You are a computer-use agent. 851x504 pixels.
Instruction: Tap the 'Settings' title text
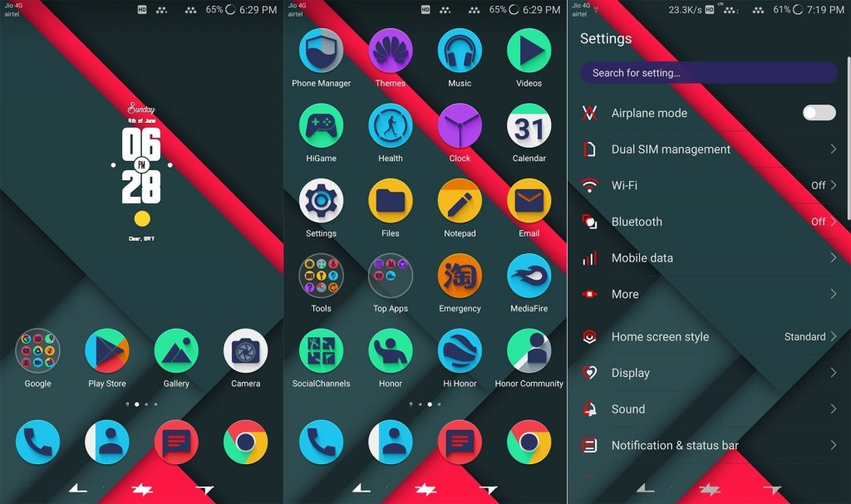606,38
